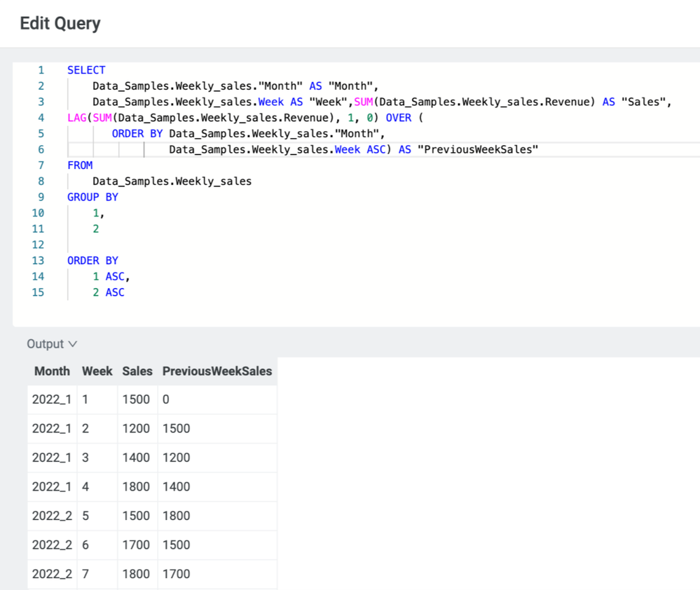Click the 2022_2 Month cell for week 5
The height and width of the screenshot is (590, 700).
click(52, 516)
